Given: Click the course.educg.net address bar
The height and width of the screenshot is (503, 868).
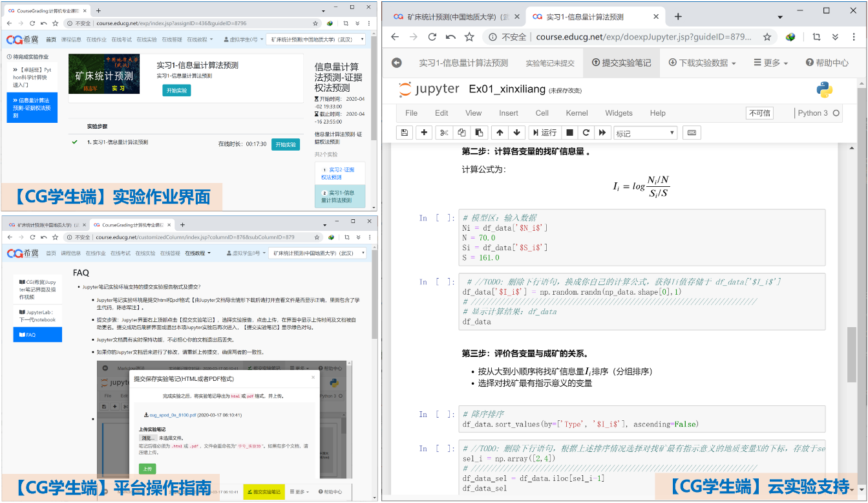Looking at the screenshot, I should 620,37.
